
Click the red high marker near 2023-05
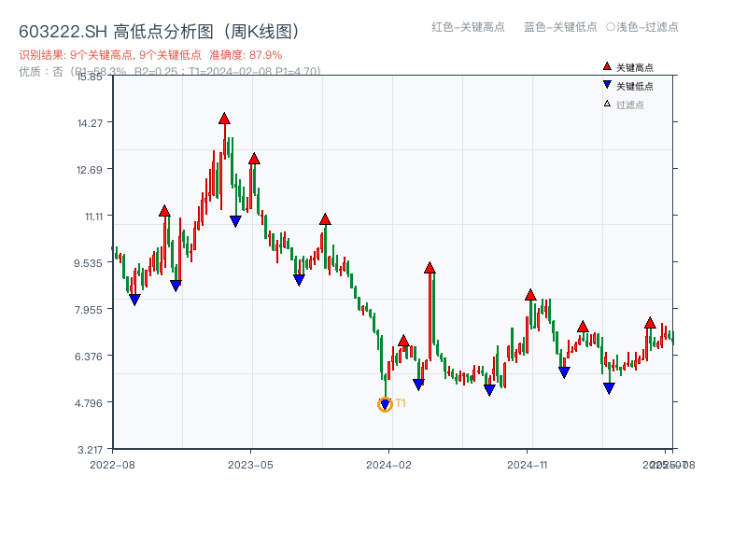point(254,159)
